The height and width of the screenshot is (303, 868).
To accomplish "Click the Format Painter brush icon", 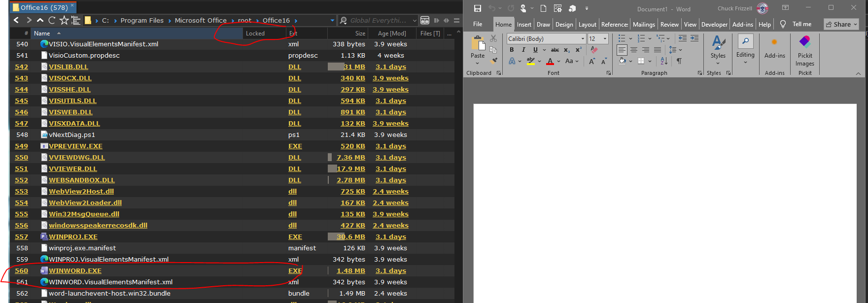I will (x=494, y=61).
